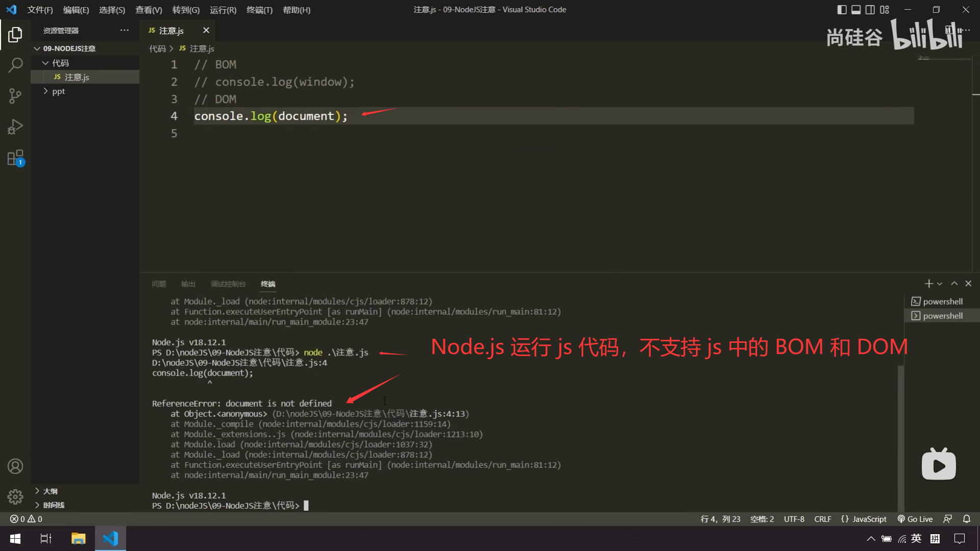Toggle the secondary sidebar layout button
Screen dimensions: 980x551
[x=870, y=10]
